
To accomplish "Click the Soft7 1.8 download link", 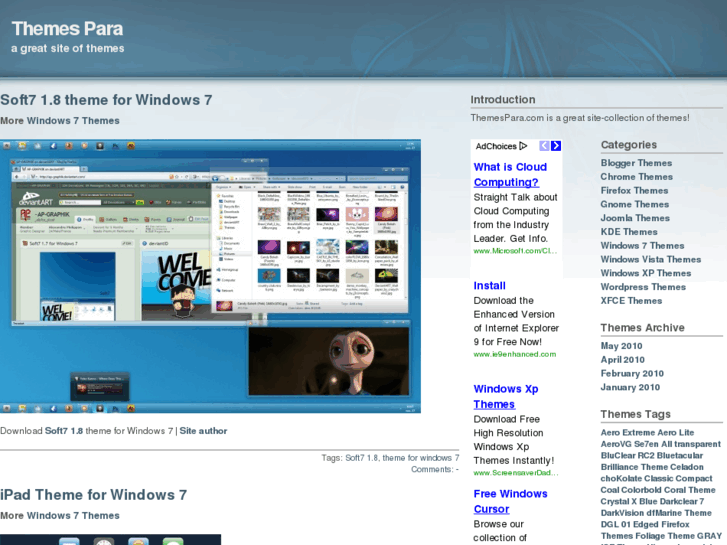I will (x=64, y=431).
